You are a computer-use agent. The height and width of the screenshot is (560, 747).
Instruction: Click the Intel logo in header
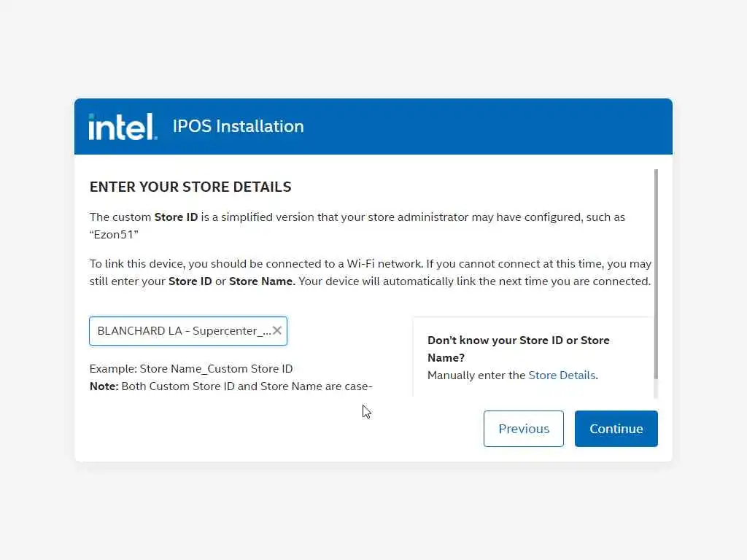click(x=122, y=126)
